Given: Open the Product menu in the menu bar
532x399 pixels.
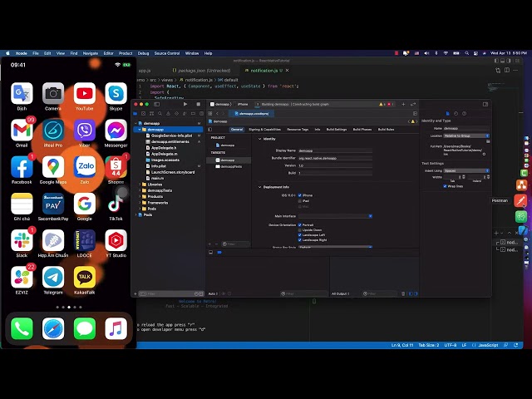Looking at the screenshot, I should pyautogui.click(x=126, y=53).
